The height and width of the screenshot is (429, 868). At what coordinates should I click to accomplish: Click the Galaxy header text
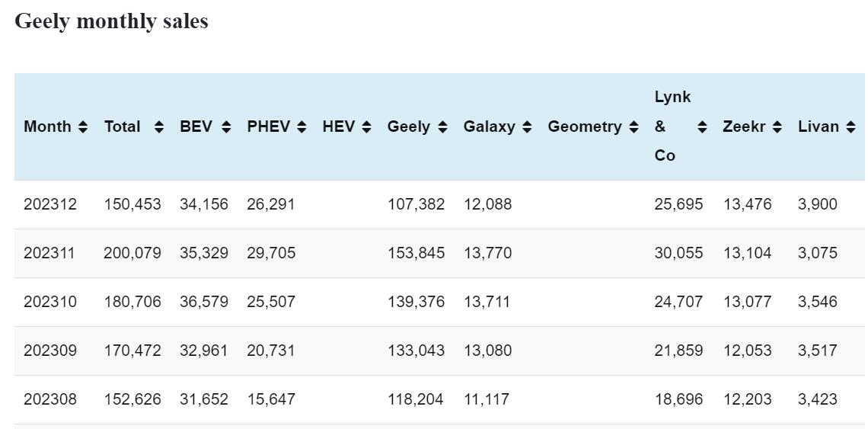(489, 127)
